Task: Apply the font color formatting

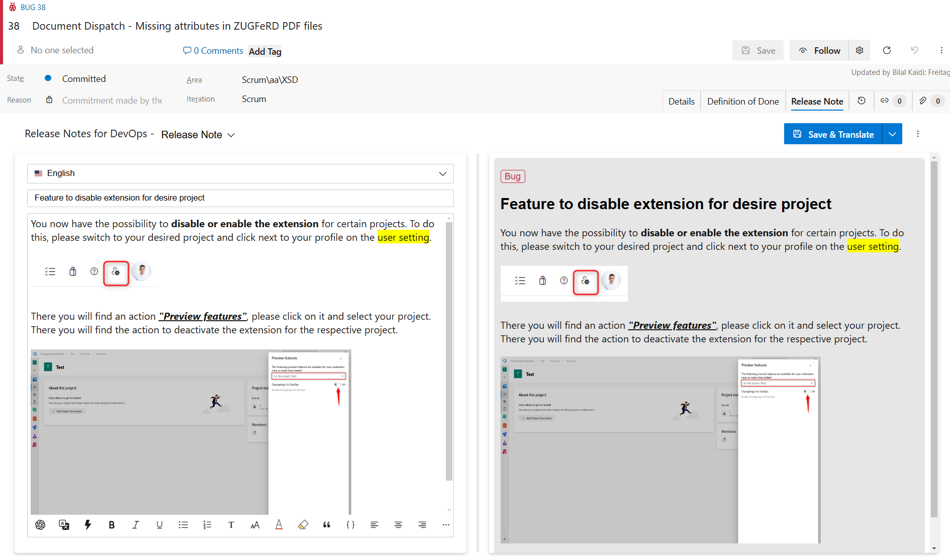Action: pyautogui.click(x=279, y=525)
